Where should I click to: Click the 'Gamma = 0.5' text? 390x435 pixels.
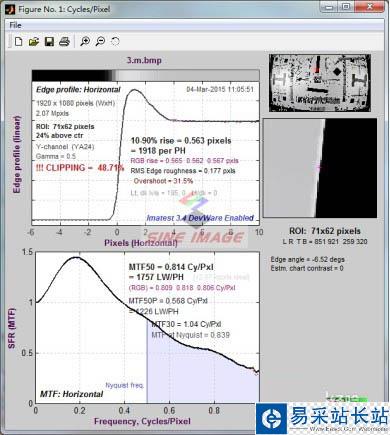(x=56, y=156)
